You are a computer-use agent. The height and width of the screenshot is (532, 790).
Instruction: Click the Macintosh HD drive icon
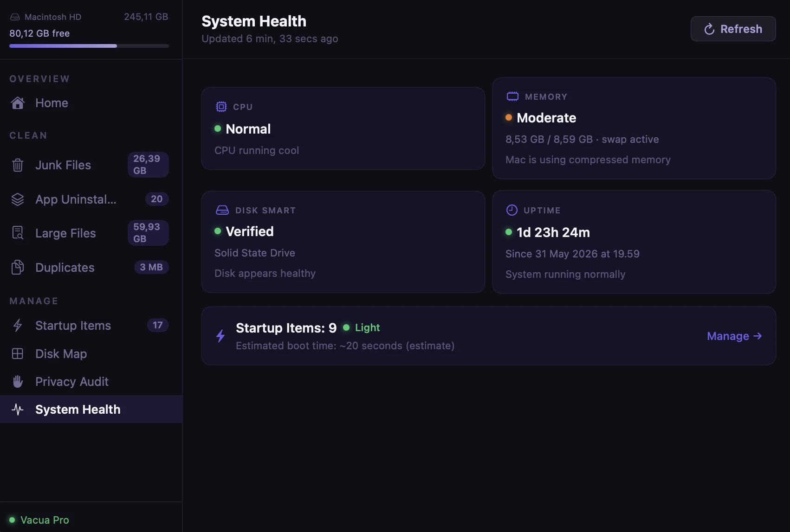[x=15, y=17]
